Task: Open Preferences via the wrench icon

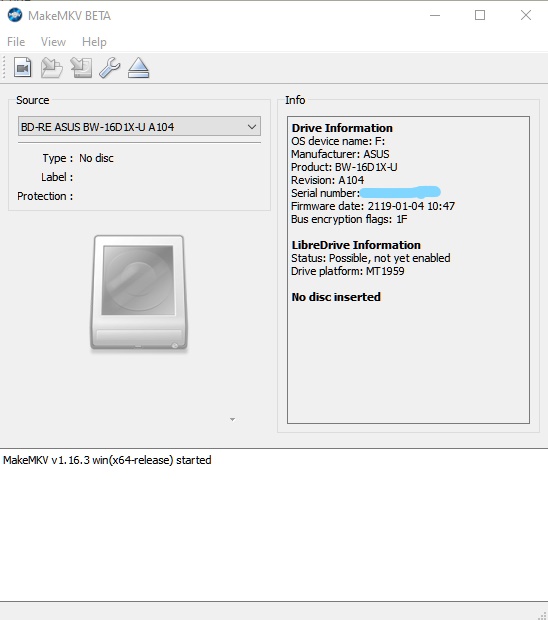Action: (110, 68)
